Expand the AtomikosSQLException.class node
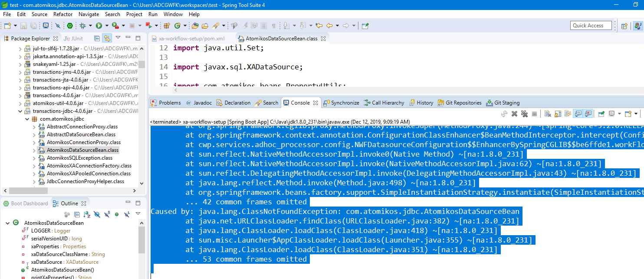Viewport: 644px width, 279px height. point(34,158)
